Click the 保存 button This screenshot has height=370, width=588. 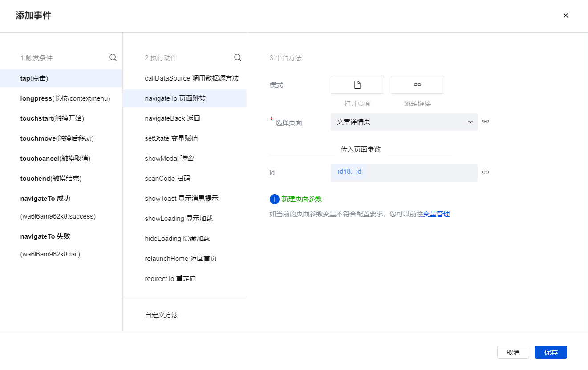point(551,352)
